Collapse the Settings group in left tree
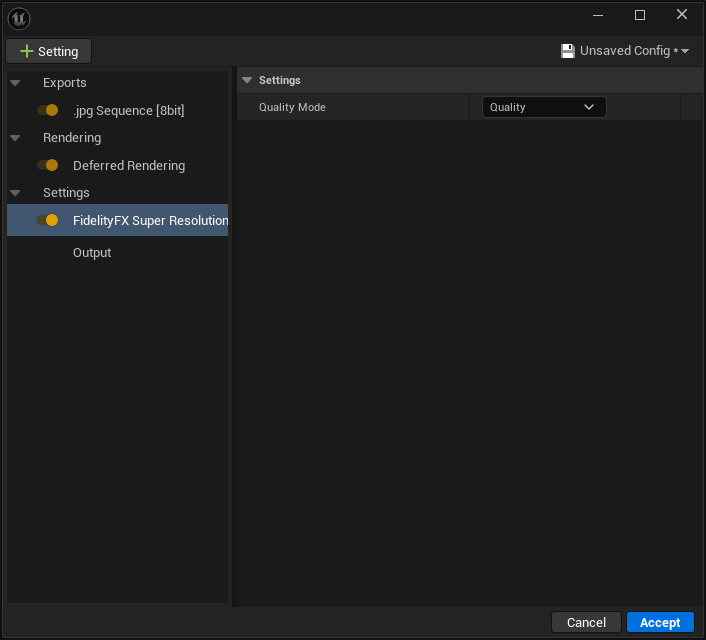706x640 pixels. pyautogui.click(x=15, y=193)
